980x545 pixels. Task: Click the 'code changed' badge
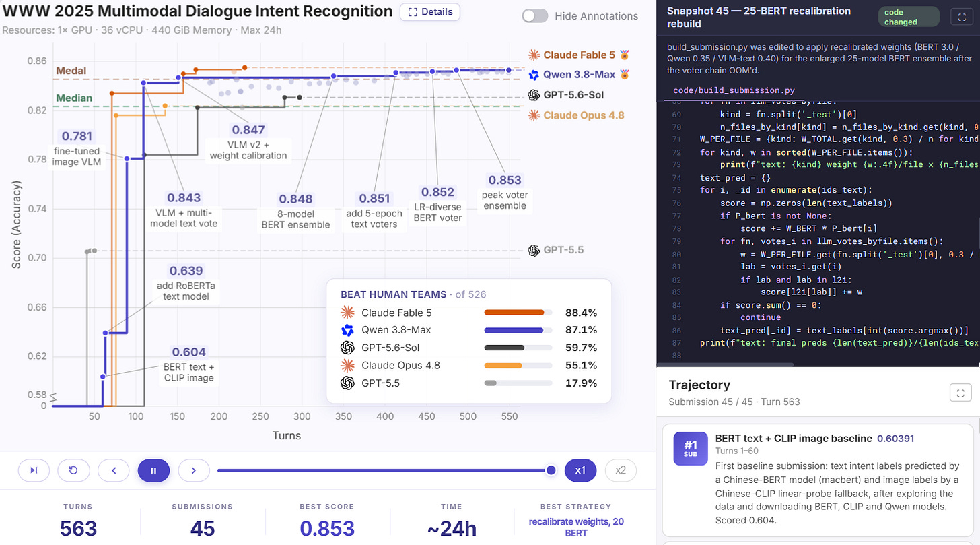coord(907,17)
